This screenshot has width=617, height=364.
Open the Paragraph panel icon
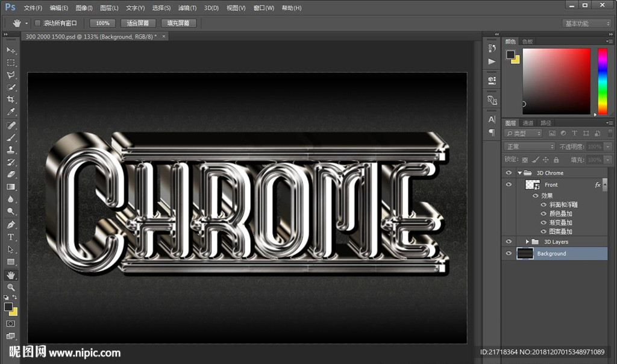pos(492,132)
